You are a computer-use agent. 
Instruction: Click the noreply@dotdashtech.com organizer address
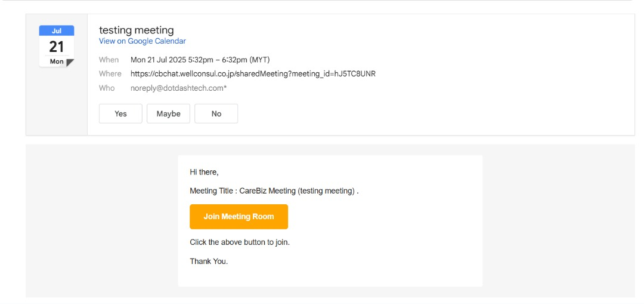pyautogui.click(x=178, y=88)
